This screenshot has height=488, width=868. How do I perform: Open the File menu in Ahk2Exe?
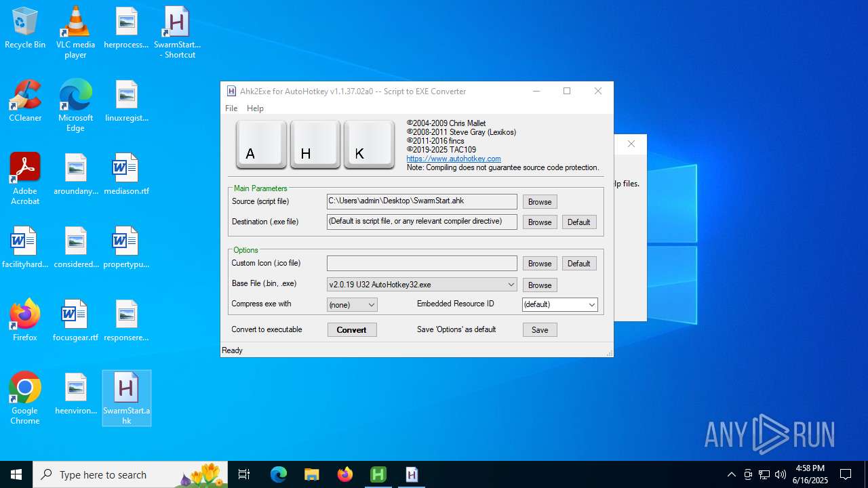point(231,108)
